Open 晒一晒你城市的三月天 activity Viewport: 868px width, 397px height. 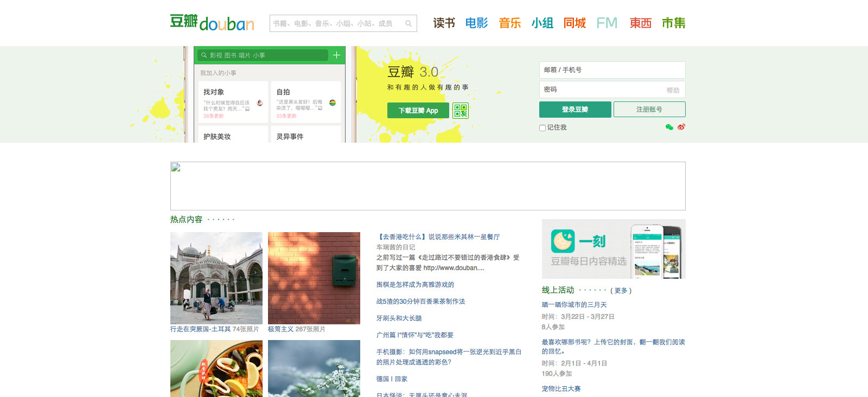coord(575,305)
